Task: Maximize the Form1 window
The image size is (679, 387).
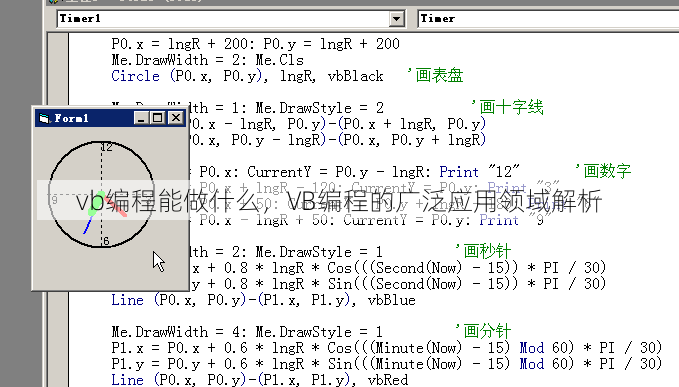Action: point(157,118)
